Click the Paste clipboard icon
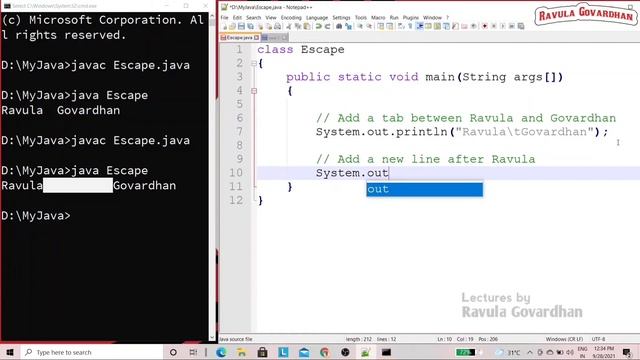Viewport: 640px width, 360px height. pyautogui.click(x=307, y=26)
